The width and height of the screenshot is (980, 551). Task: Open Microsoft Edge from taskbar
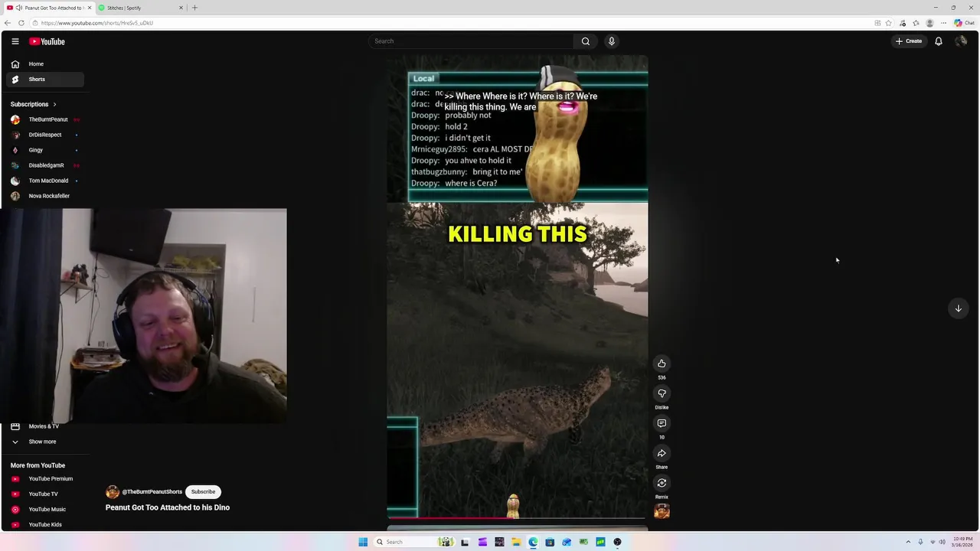click(x=533, y=542)
